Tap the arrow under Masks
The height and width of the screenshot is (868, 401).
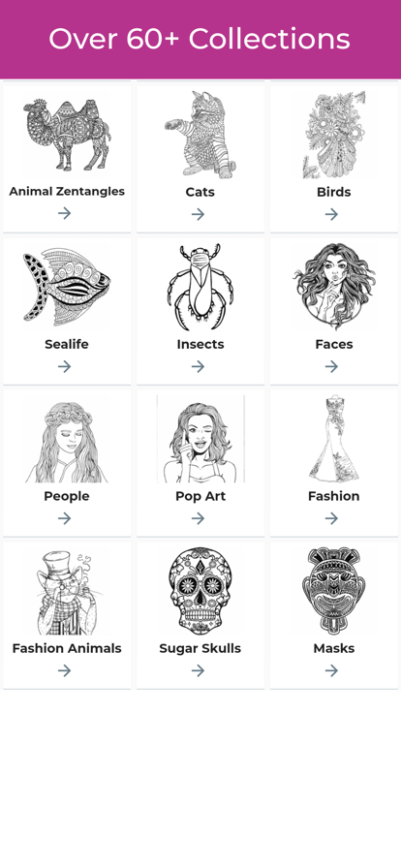click(332, 670)
